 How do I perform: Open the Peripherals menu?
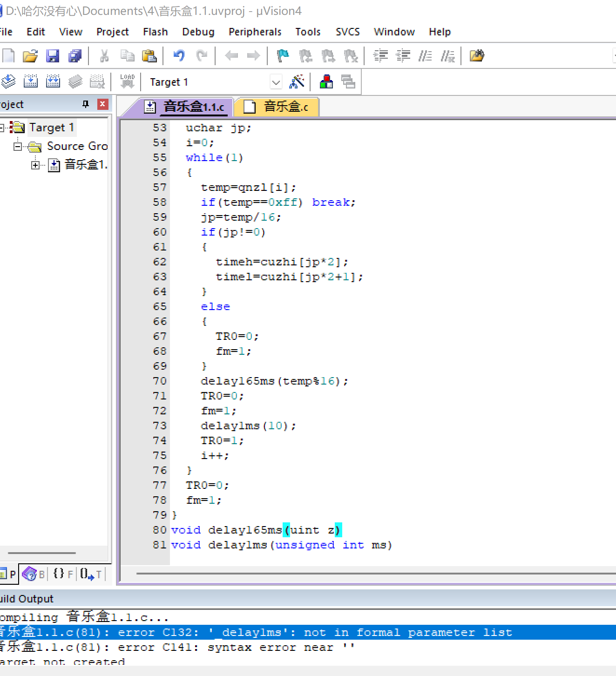[x=255, y=32]
